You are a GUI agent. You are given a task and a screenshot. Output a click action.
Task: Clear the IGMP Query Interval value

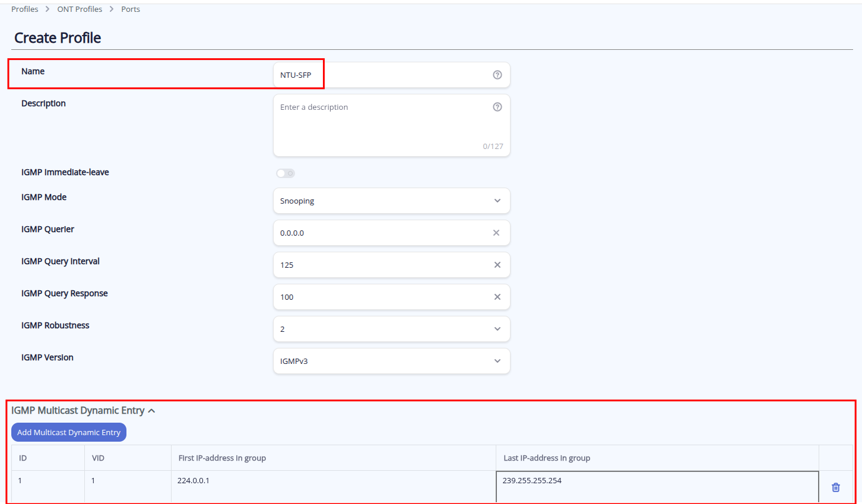point(497,265)
